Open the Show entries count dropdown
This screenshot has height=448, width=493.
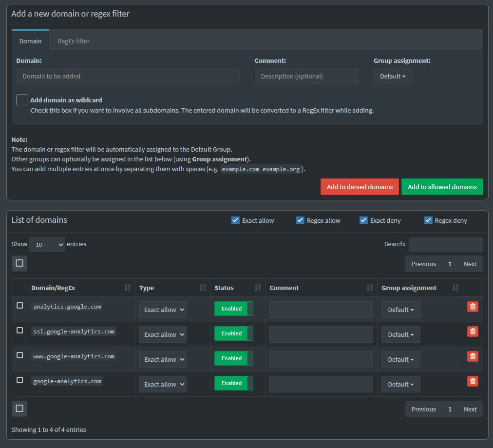tap(47, 244)
